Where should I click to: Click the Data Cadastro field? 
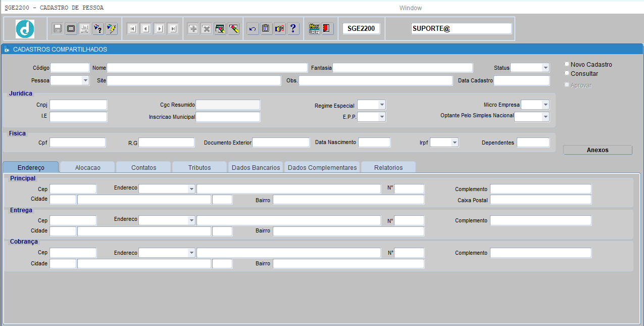(521, 80)
